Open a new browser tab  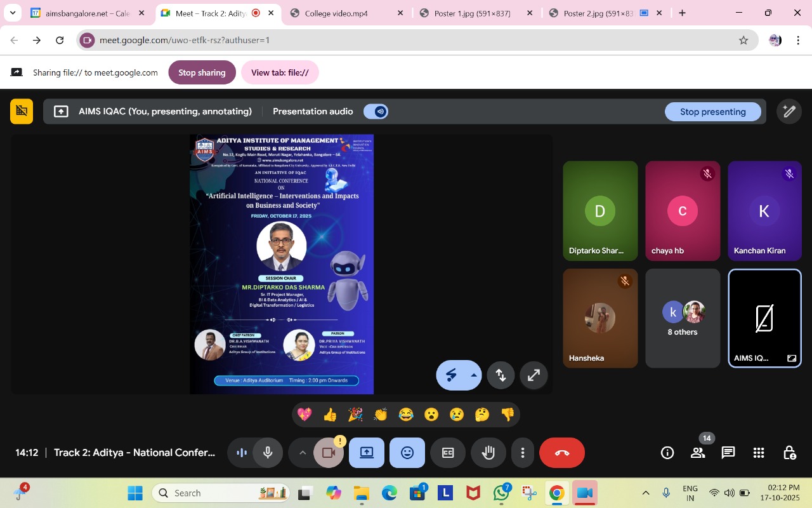click(682, 13)
